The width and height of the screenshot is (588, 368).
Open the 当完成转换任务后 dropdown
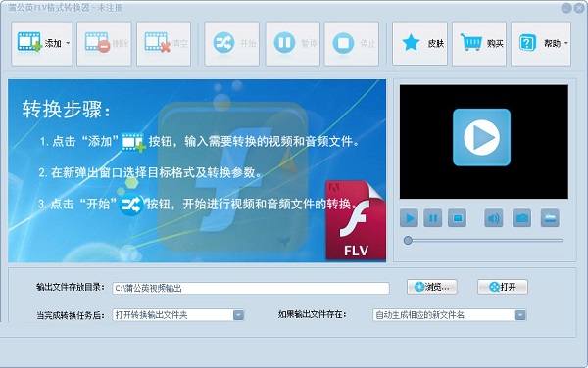tap(178, 315)
